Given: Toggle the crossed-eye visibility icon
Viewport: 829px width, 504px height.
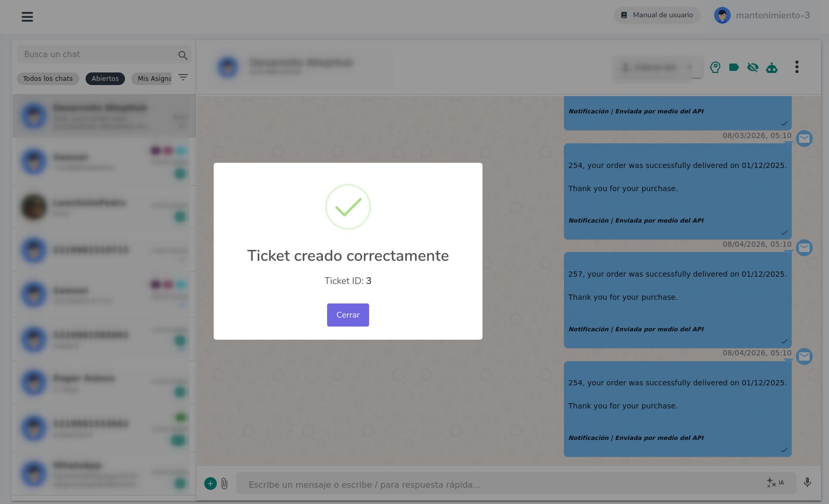Looking at the screenshot, I should pos(753,67).
